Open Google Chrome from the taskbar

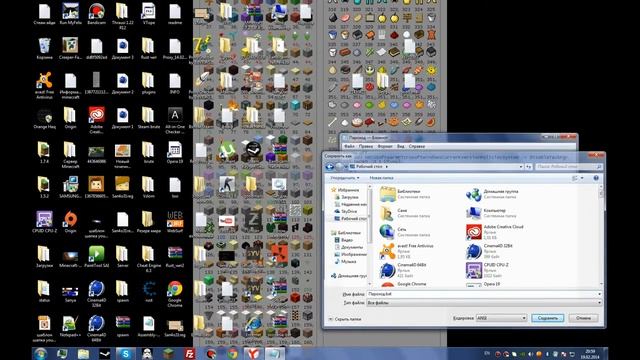point(232,353)
